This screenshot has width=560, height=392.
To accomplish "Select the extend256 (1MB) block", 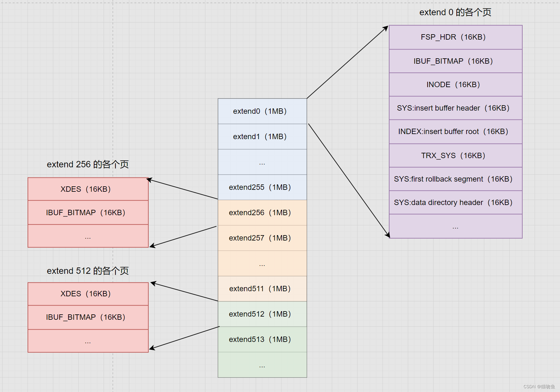I will click(x=262, y=213).
